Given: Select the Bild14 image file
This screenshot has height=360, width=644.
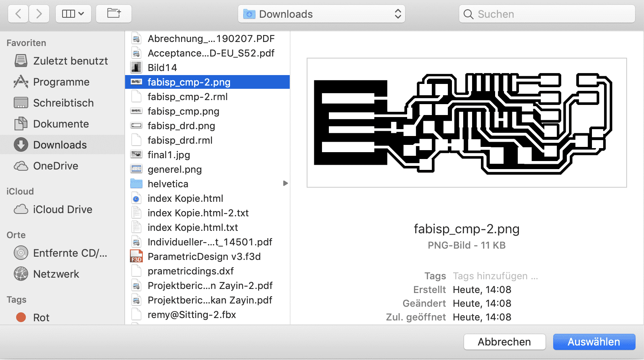Looking at the screenshot, I should 207,67.
